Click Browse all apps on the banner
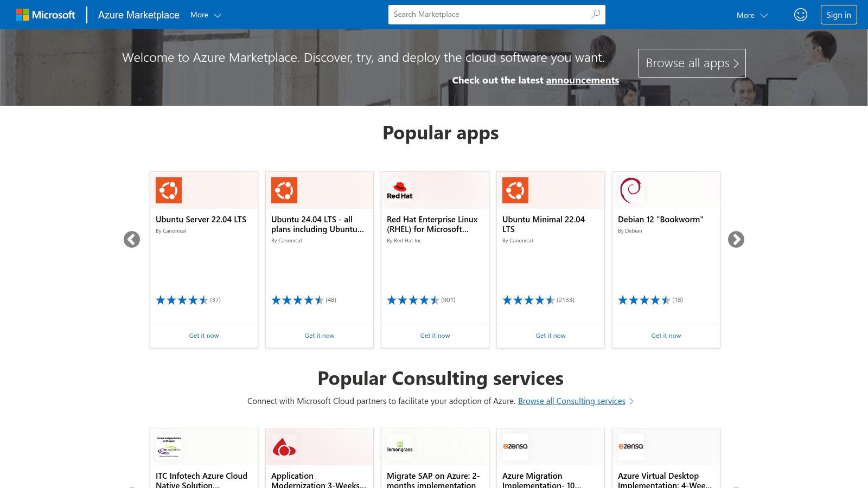The width and height of the screenshot is (868, 488). [x=692, y=63]
